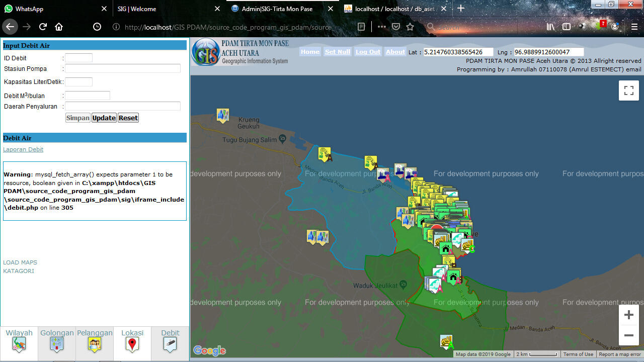Viewport: 644px width, 362px height.
Task: Click the Home navigation link
Action: click(310, 52)
